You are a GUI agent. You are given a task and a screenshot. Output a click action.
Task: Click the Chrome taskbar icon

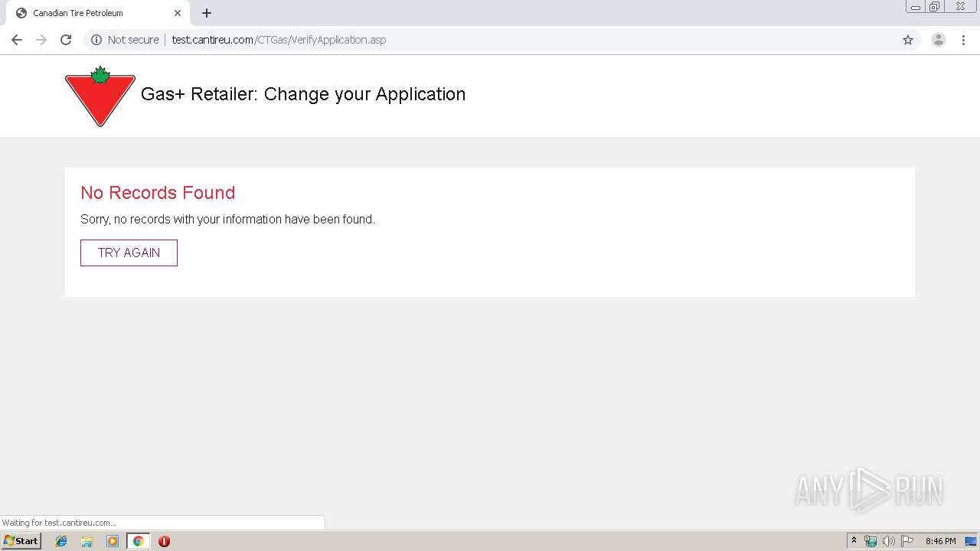point(138,541)
